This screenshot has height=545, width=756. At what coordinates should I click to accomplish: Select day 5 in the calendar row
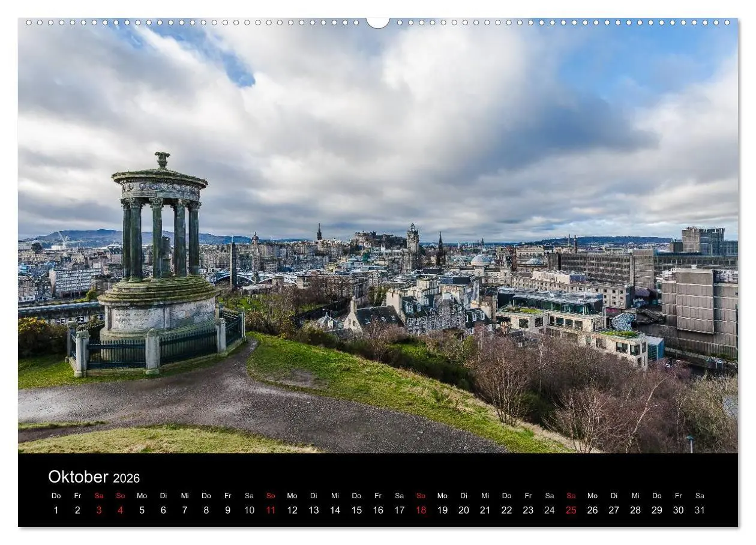142,510
